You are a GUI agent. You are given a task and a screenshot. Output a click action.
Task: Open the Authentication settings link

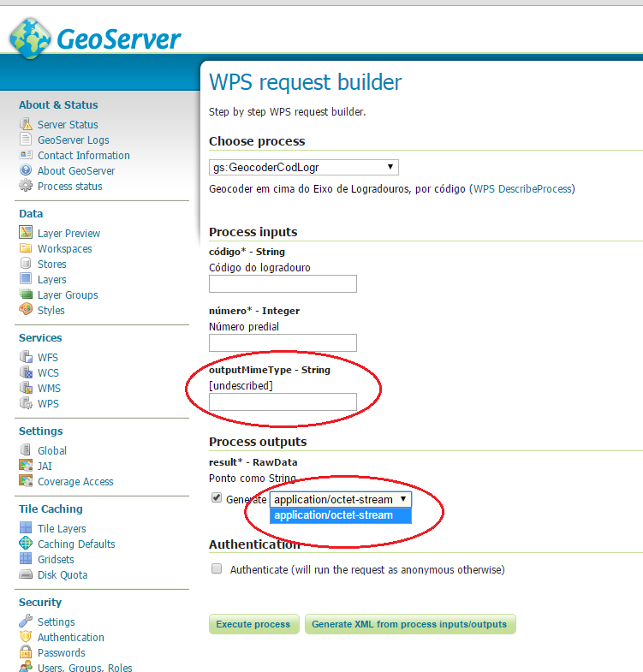click(71, 638)
